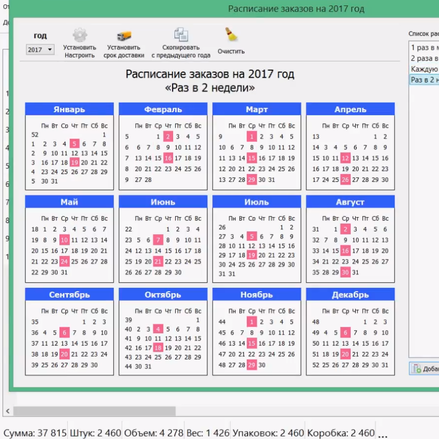Click highlighted day 5 in Январь
The height and width of the screenshot is (439, 439).
coord(75,144)
